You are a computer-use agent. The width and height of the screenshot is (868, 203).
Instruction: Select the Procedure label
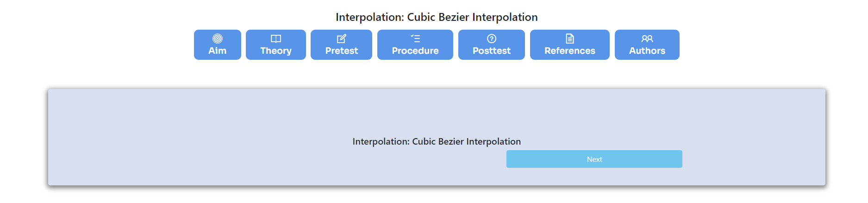415,51
